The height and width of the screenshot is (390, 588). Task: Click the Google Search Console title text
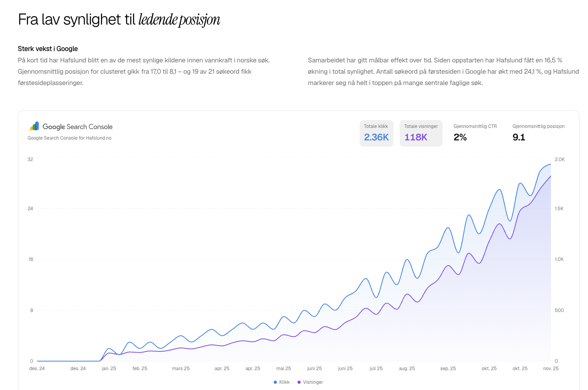click(x=78, y=127)
